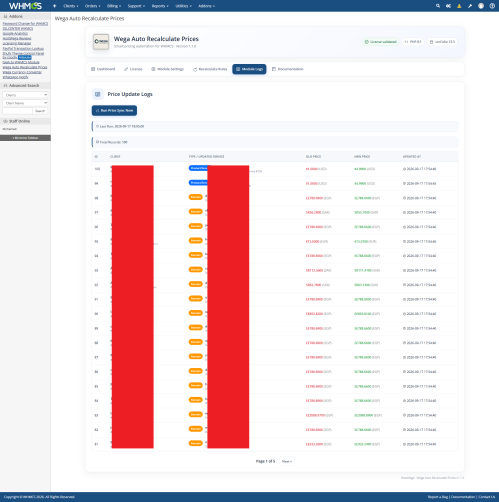The image size is (499, 502).
Task: Click the Staff Online header icon
Action: [x=5, y=121]
